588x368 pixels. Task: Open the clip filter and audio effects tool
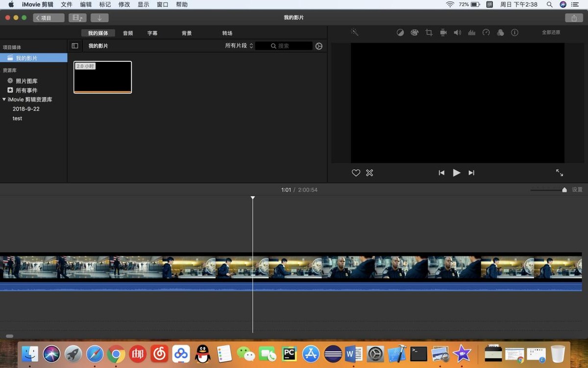coord(500,33)
